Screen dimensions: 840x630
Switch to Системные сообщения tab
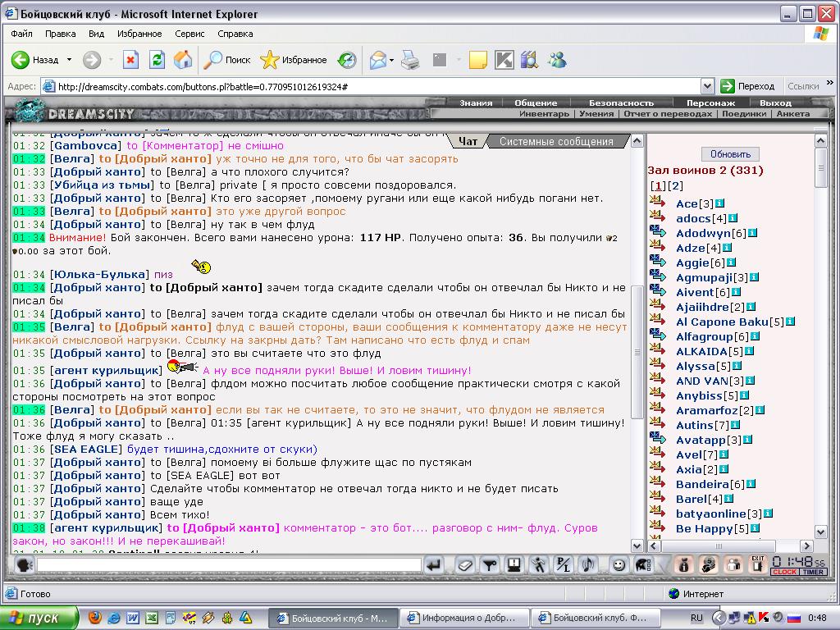coord(557,141)
